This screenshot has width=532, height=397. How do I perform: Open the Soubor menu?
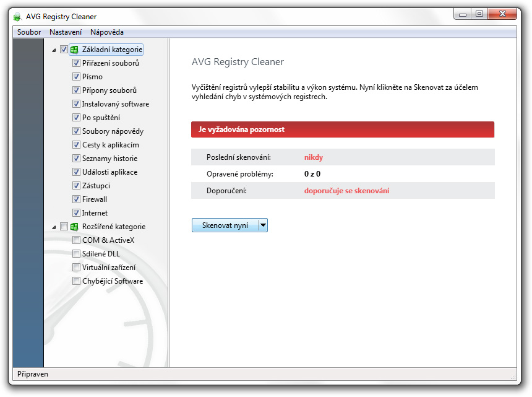point(29,32)
